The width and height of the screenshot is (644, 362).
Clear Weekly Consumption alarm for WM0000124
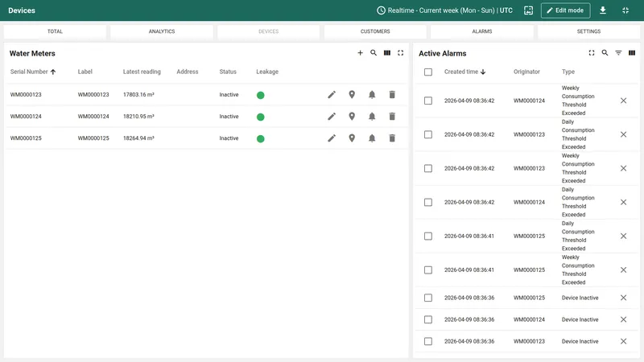tap(623, 101)
